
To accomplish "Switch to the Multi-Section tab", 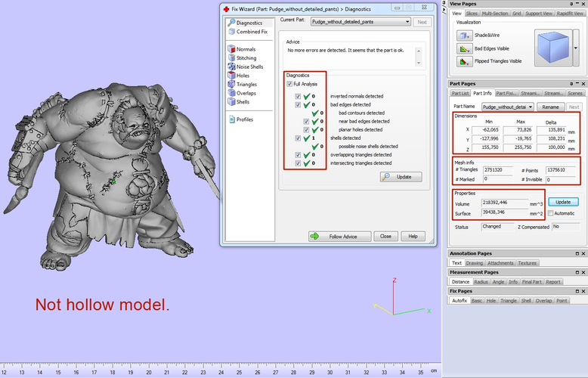I will [x=494, y=14].
